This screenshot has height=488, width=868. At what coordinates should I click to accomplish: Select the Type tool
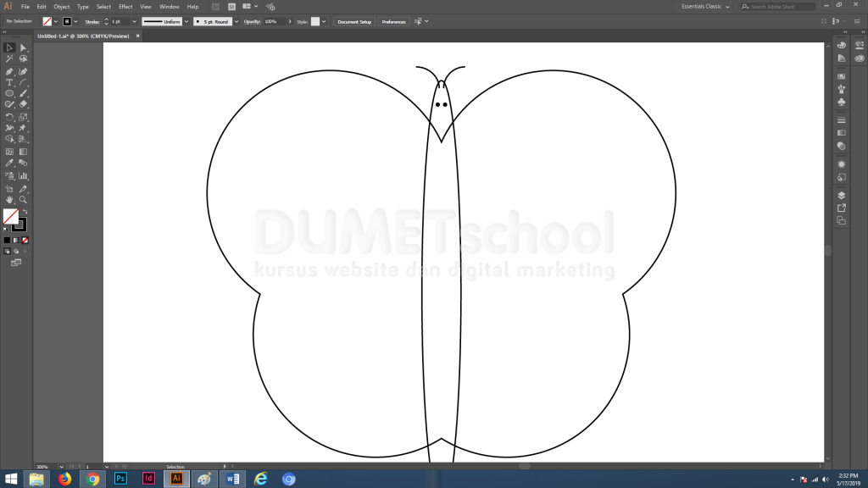pyautogui.click(x=9, y=82)
